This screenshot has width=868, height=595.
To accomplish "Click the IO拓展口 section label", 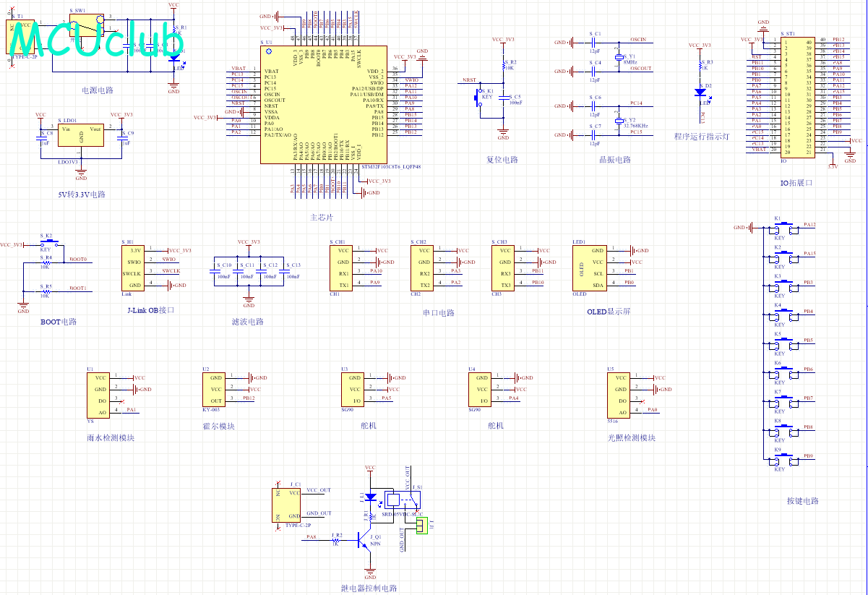I will click(796, 183).
